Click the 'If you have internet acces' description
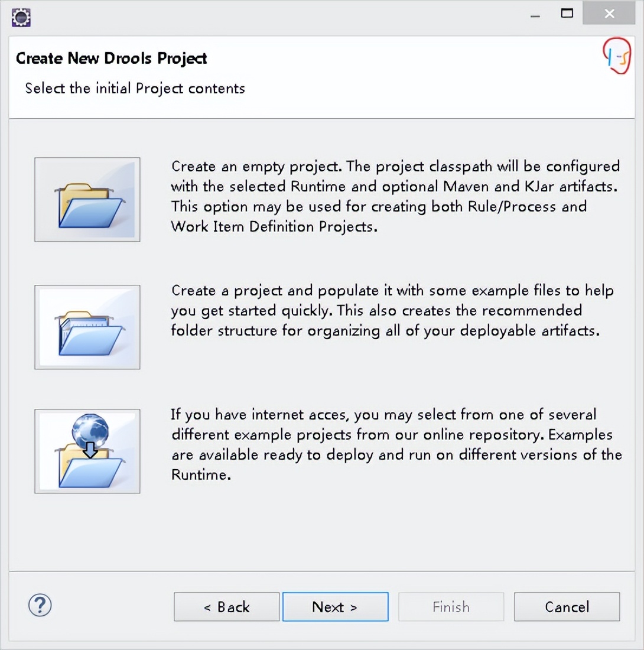The width and height of the screenshot is (644, 650). click(x=396, y=444)
